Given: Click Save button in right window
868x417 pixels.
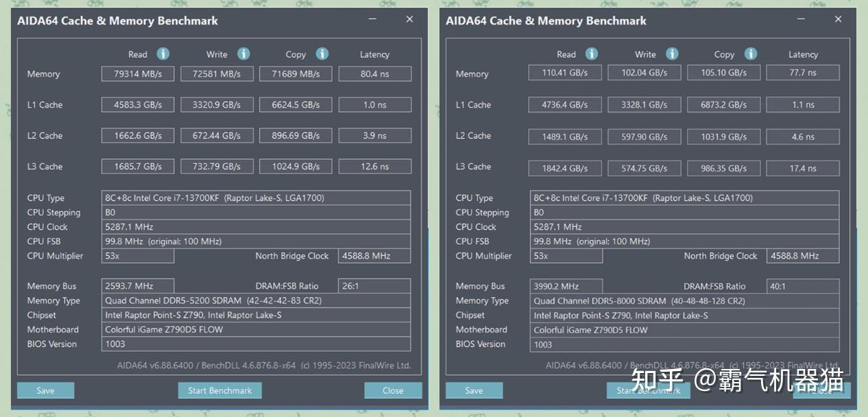Looking at the screenshot, I should [474, 390].
